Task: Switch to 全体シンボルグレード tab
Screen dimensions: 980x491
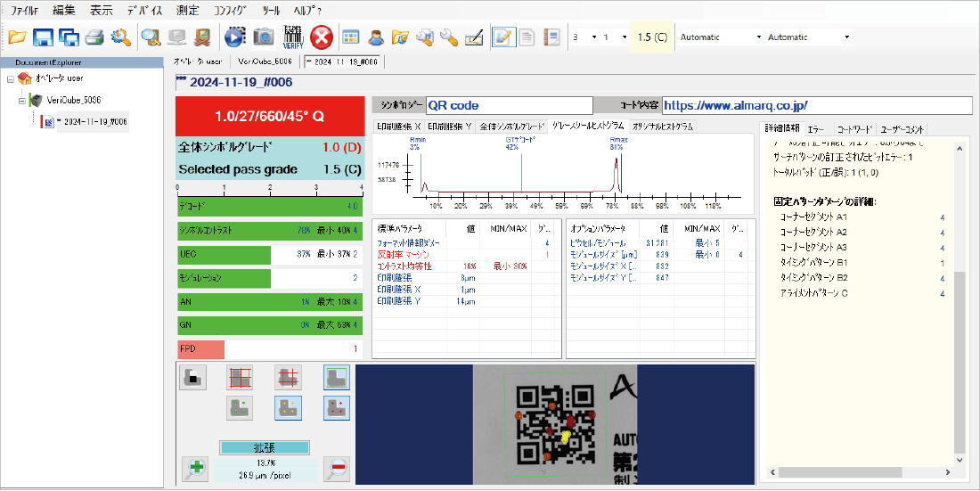Action: (512, 127)
